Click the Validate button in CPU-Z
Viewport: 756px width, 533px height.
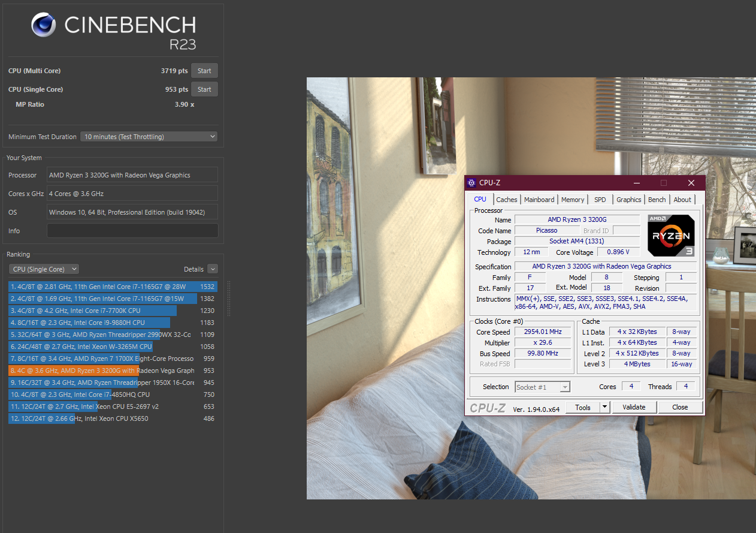[x=634, y=407]
